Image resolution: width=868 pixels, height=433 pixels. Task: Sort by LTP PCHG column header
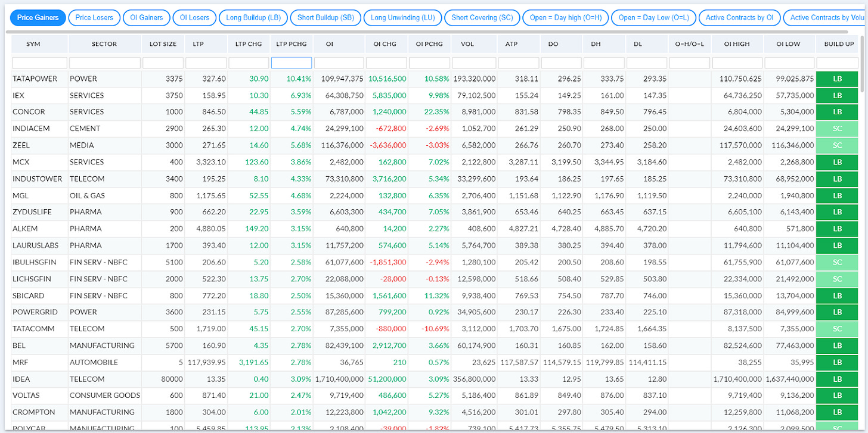292,44
